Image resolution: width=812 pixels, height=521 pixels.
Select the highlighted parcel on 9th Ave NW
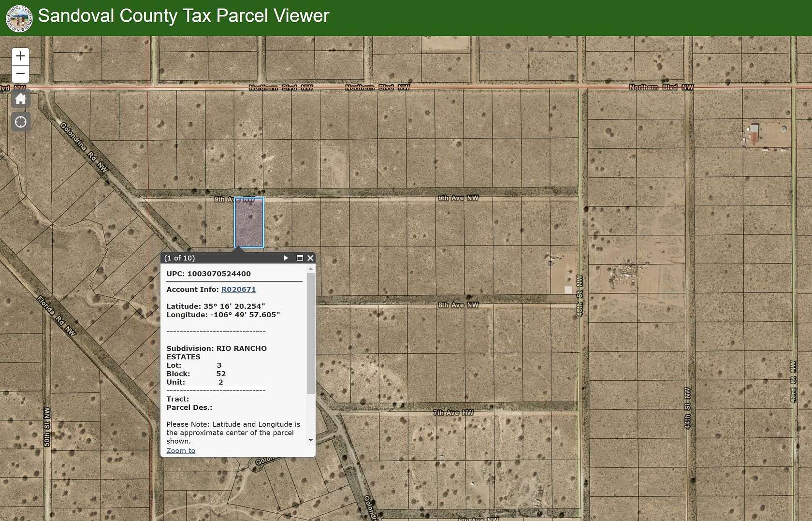coord(248,222)
